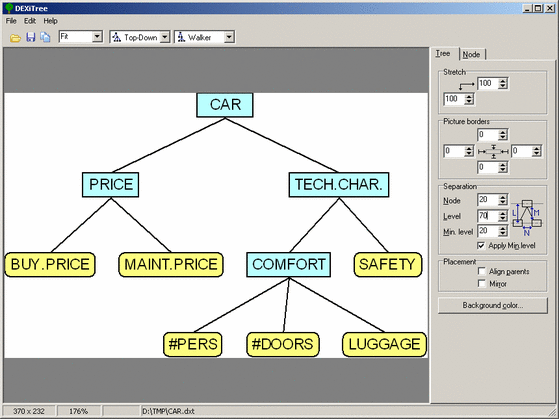Screen dimensions: 559x419
Task: Open the File menu
Action: point(11,21)
